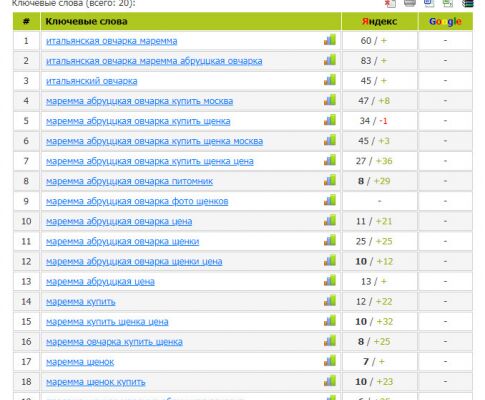Select Yandex position cell '10 / +32'
The image size is (485, 400).
[380, 321]
